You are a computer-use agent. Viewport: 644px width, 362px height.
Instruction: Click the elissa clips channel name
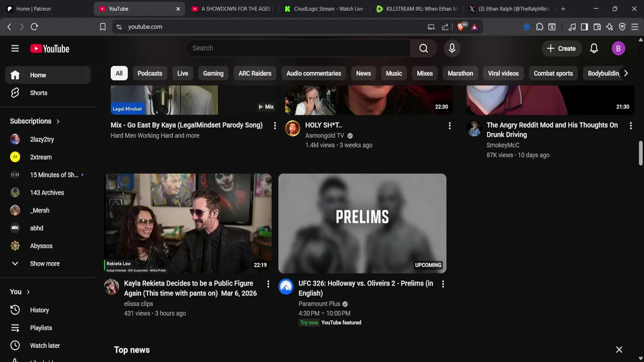(138, 304)
